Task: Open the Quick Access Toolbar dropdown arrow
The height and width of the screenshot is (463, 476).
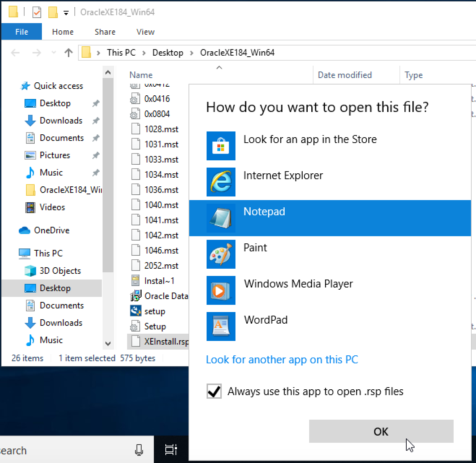Action: tap(66, 13)
